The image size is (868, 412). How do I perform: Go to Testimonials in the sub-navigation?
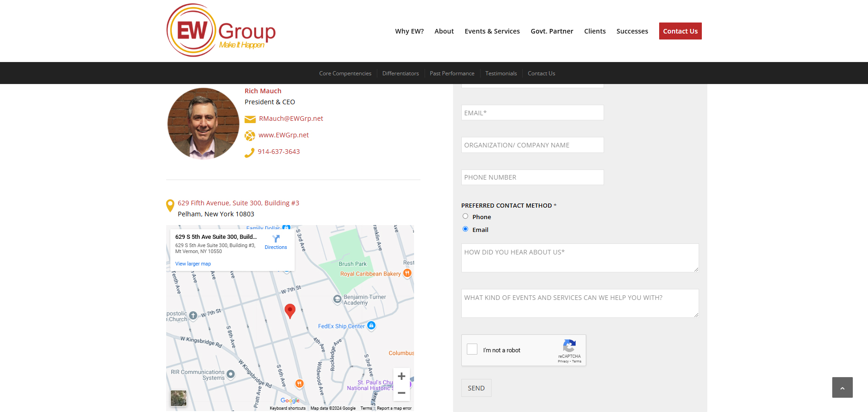click(501, 73)
